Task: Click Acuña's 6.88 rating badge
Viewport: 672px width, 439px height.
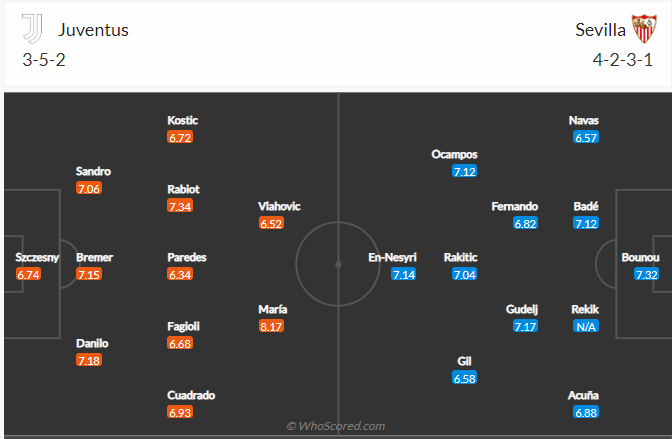Action: pyautogui.click(x=585, y=412)
